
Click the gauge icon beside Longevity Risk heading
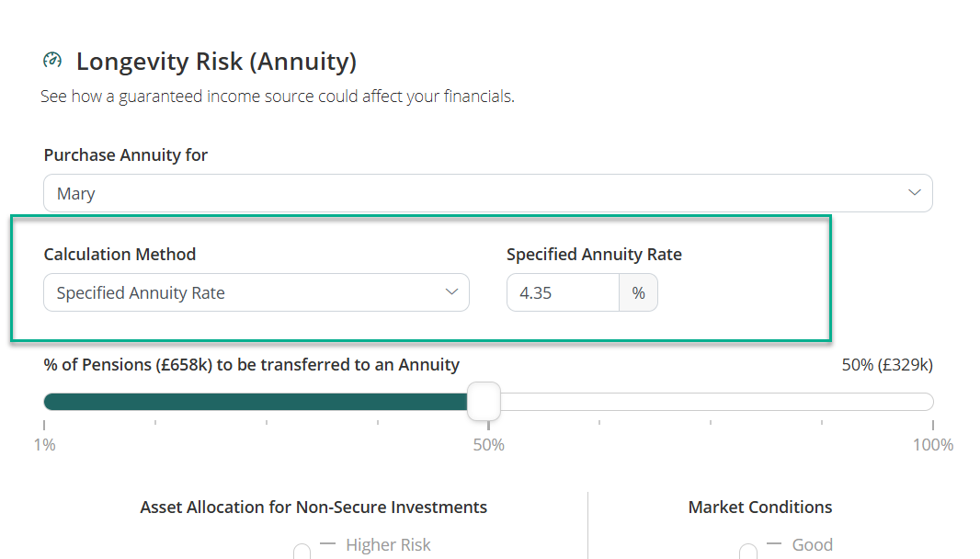click(x=52, y=61)
